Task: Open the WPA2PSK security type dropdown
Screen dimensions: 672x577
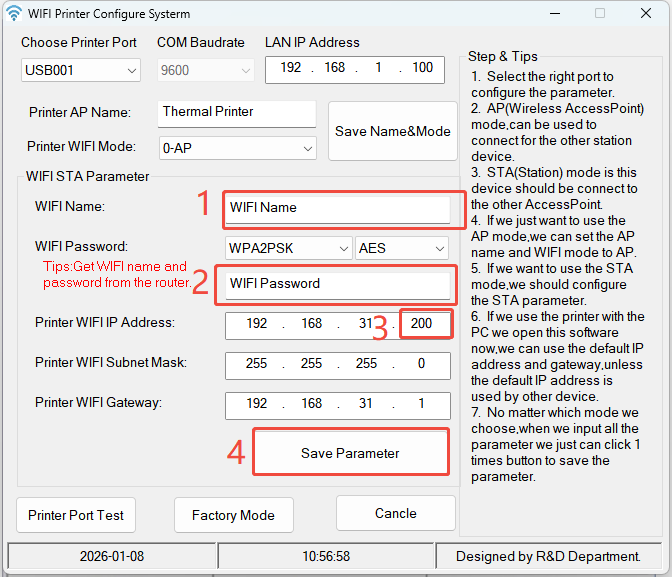Action: 289,248
